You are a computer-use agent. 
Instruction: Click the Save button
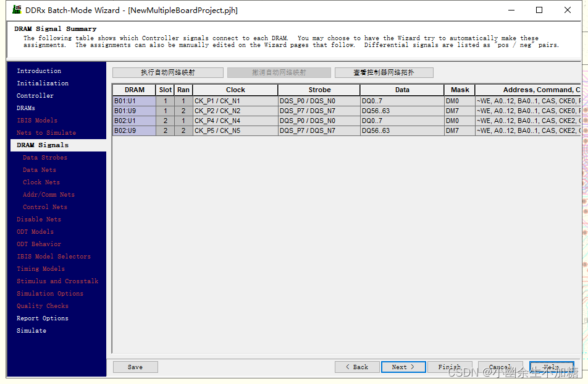[135, 367]
